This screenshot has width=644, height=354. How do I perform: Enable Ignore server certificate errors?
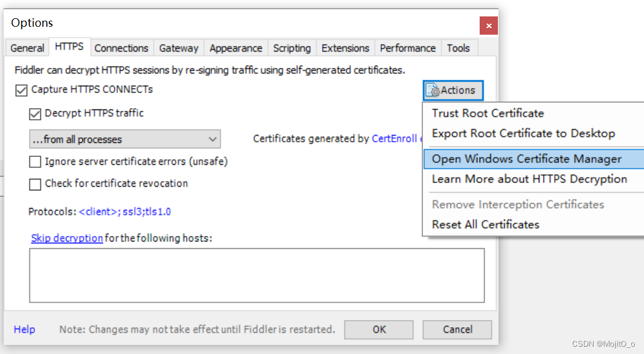(x=35, y=162)
